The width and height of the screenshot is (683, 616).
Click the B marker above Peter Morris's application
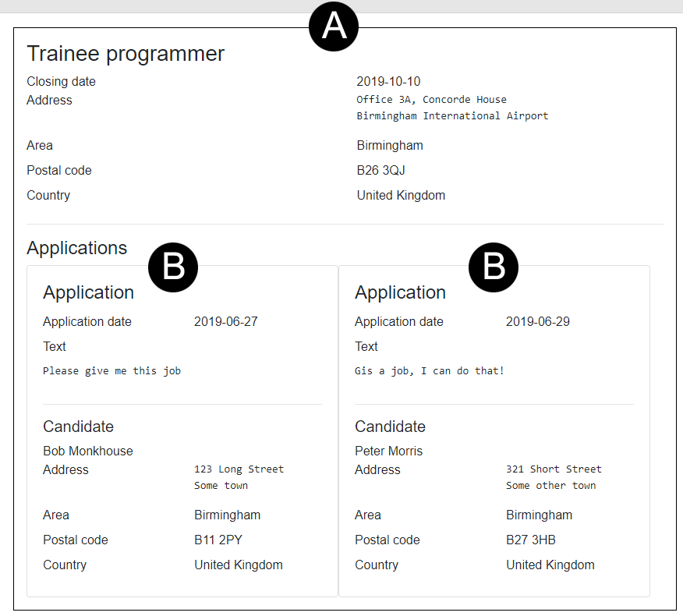[493, 267]
